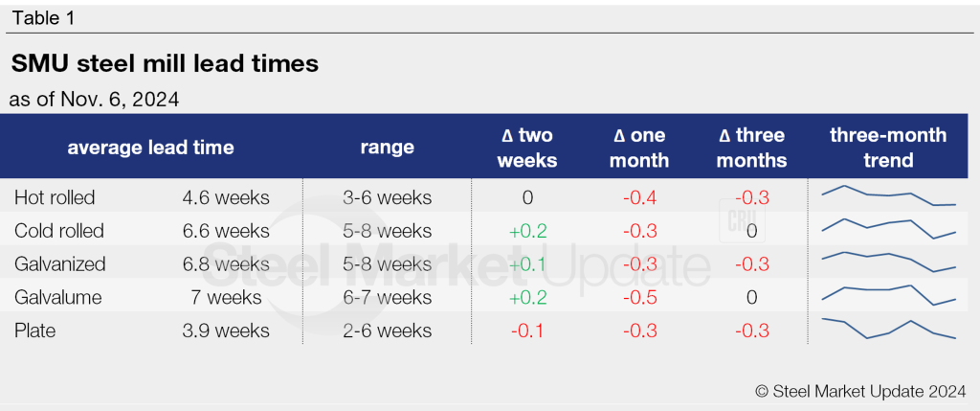Select the "range" column header
This screenshot has height=411, width=980.
387,148
